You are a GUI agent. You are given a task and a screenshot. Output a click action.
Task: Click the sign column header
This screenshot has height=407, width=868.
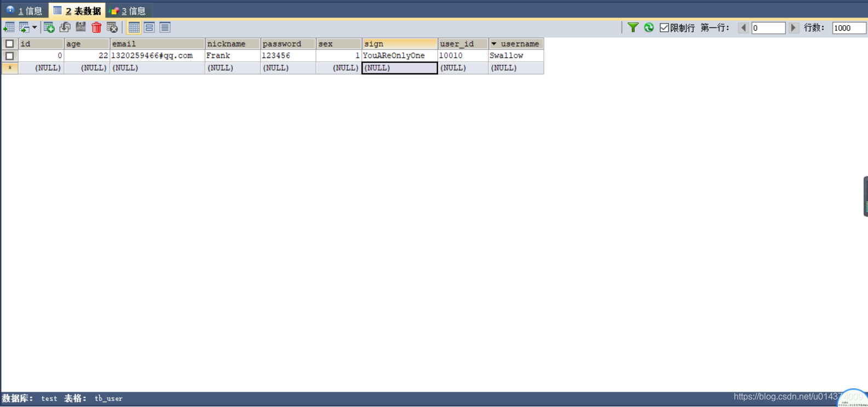coord(400,44)
